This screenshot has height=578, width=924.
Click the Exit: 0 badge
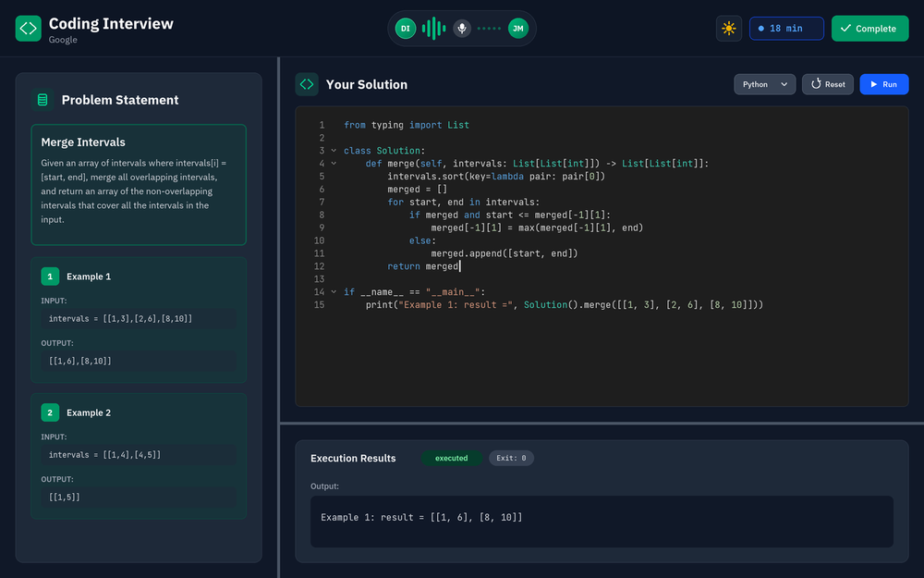click(x=511, y=459)
